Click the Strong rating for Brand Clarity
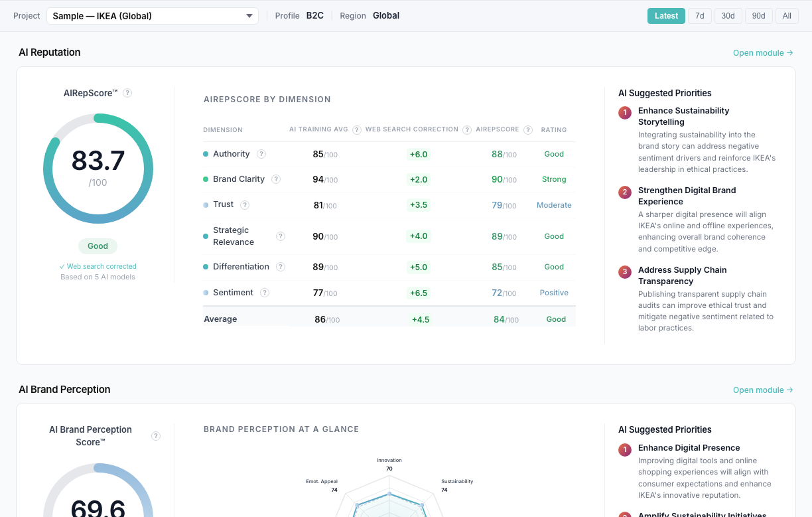Screen dimensions: 812x517 pyautogui.click(x=554, y=179)
